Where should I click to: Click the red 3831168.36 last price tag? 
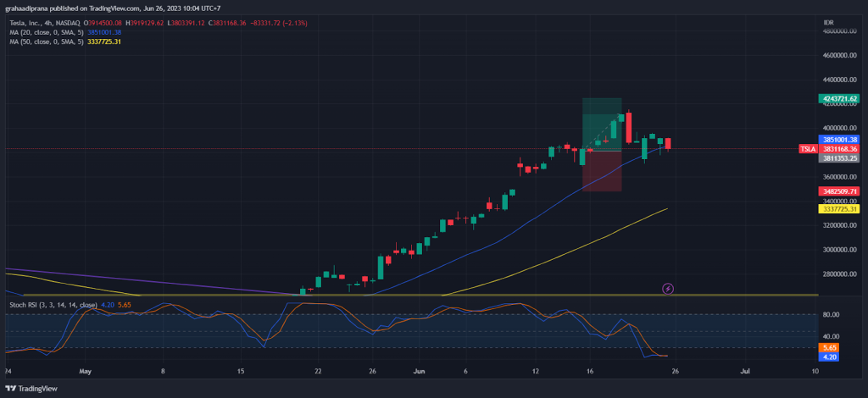(838, 149)
